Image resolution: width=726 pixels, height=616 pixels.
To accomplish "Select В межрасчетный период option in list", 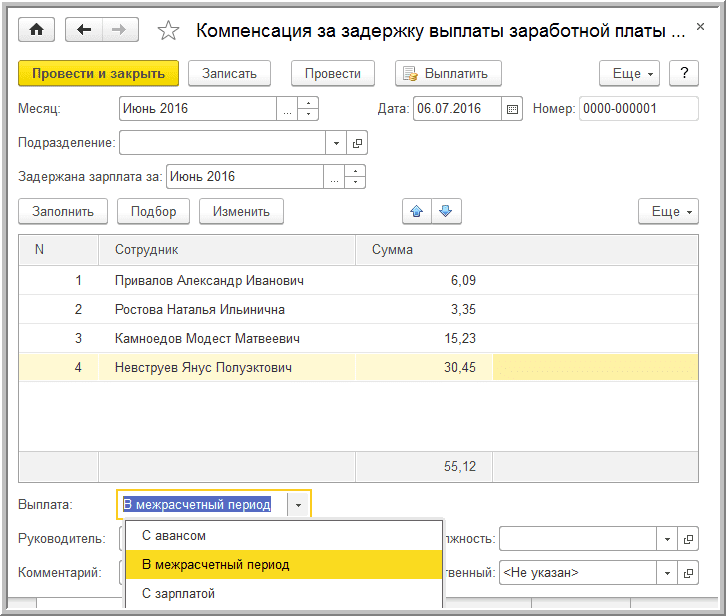I will coord(284,565).
